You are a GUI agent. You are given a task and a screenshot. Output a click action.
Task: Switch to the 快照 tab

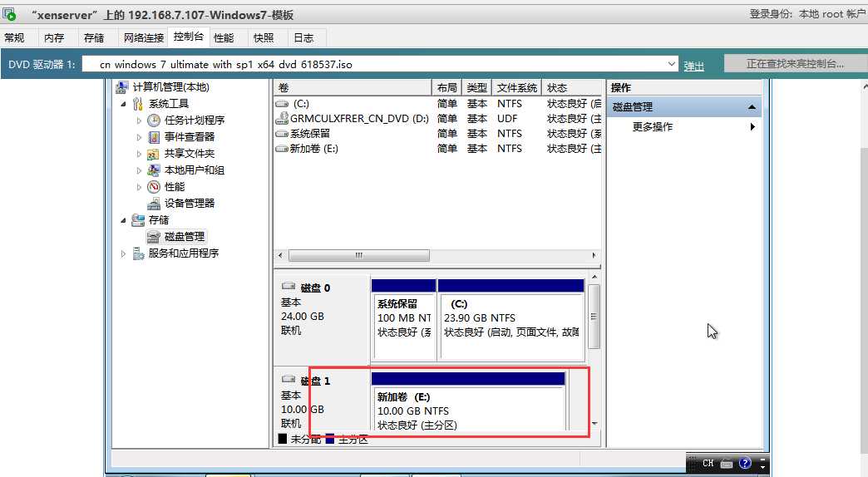(264, 37)
